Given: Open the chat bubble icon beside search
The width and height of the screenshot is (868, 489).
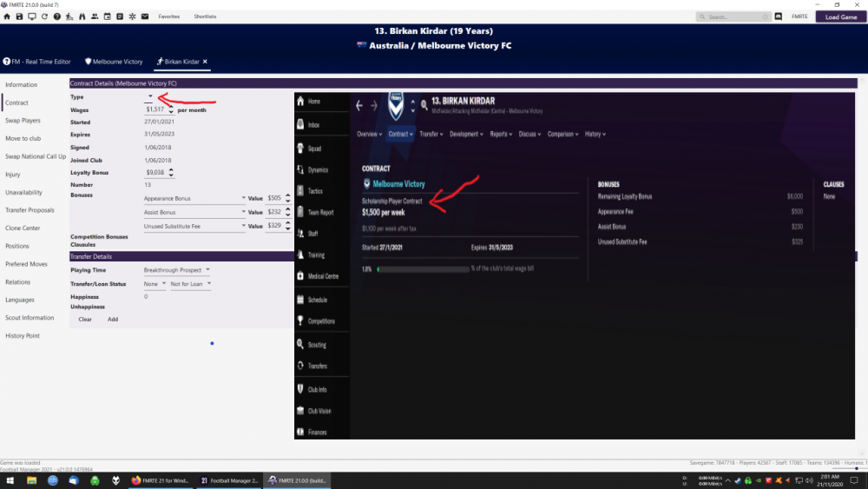Looking at the screenshot, I should click(x=779, y=17).
